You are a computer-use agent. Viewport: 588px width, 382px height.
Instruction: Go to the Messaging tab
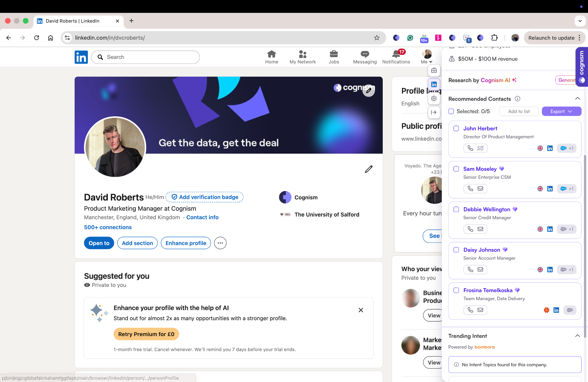click(x=365, y=57)
